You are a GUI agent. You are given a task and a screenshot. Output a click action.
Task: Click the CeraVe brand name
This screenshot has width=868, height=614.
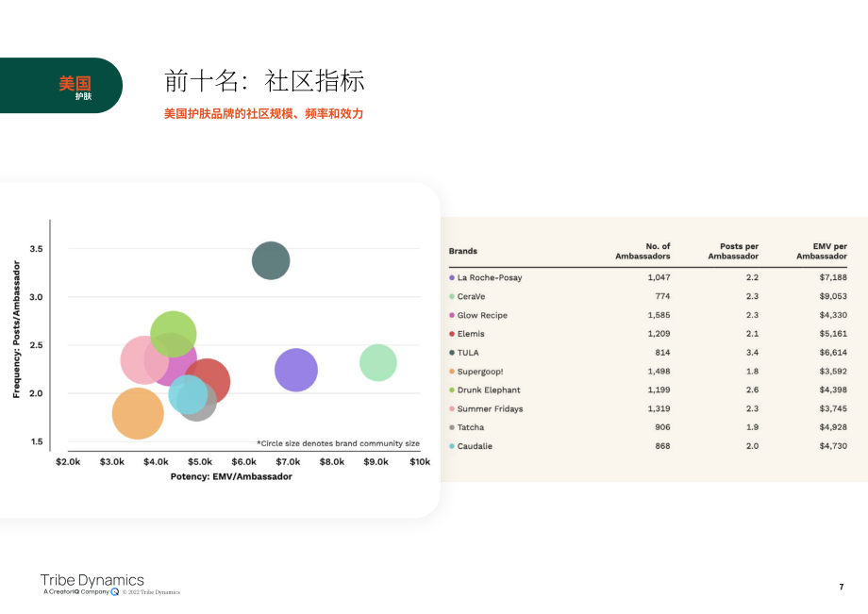[x=471, y=296]
